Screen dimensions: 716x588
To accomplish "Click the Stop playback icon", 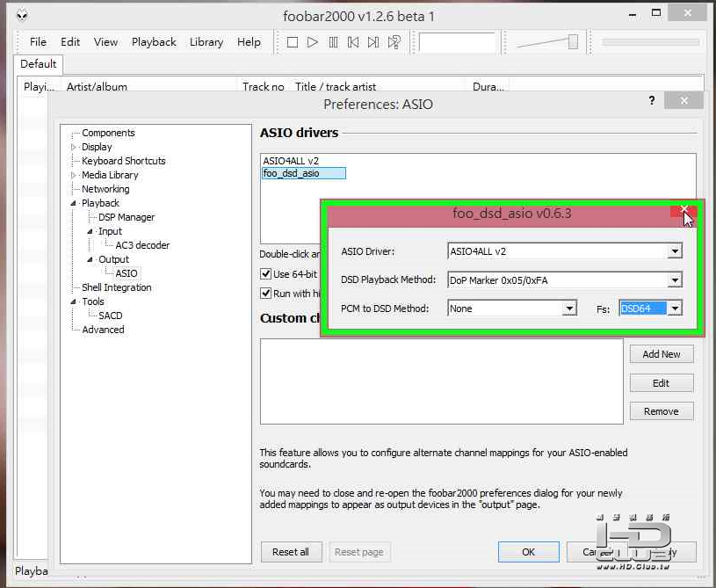I will pyautogui.click(x=293, y=42).
